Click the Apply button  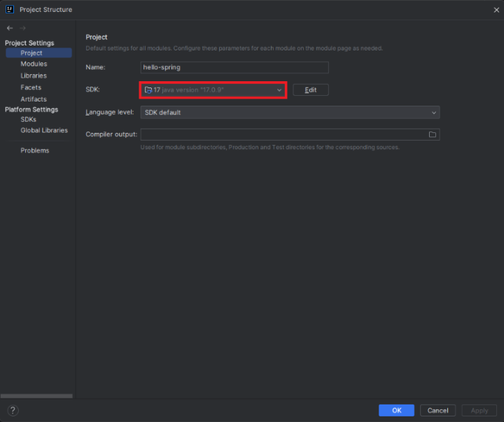pos(479,410)
